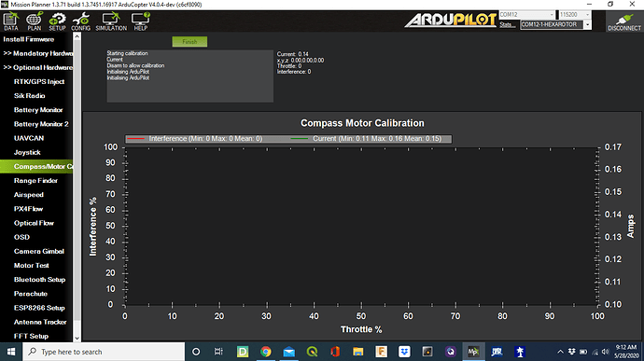
Task: Click the sidebar scrollbar down arrow
Action: [77, 338]
